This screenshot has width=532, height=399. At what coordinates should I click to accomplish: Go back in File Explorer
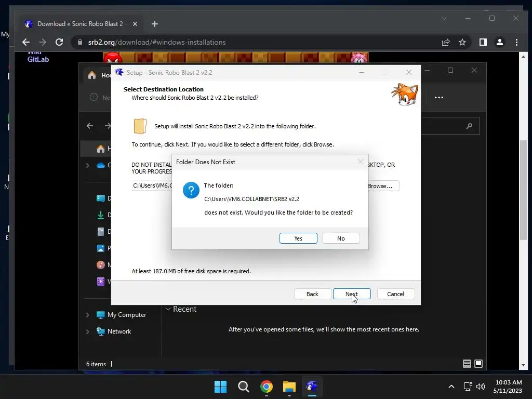90,126
